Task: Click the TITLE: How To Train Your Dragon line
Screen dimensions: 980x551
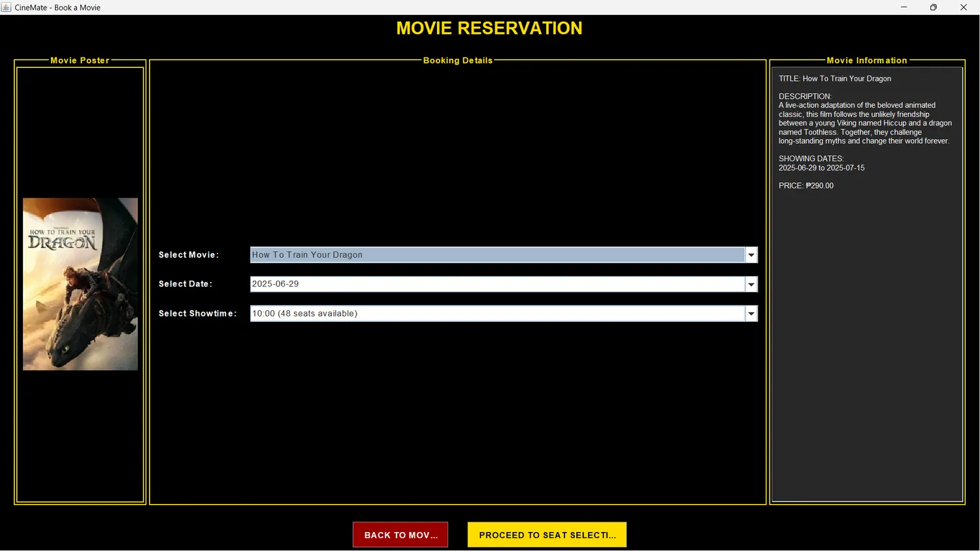Action: pyautogui.click(x=835, y=78)
